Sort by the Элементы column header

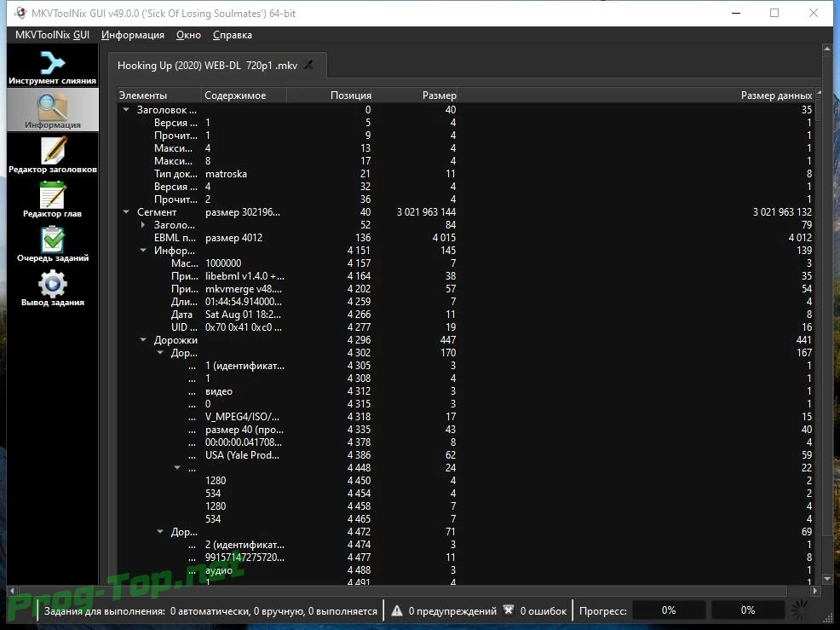pyautogui.click(x=159, y=95)
